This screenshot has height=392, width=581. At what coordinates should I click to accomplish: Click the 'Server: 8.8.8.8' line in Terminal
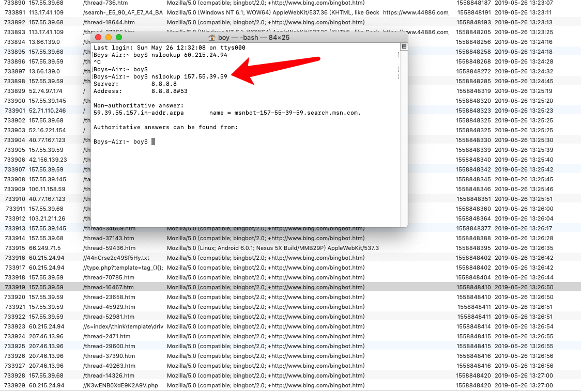135,84
